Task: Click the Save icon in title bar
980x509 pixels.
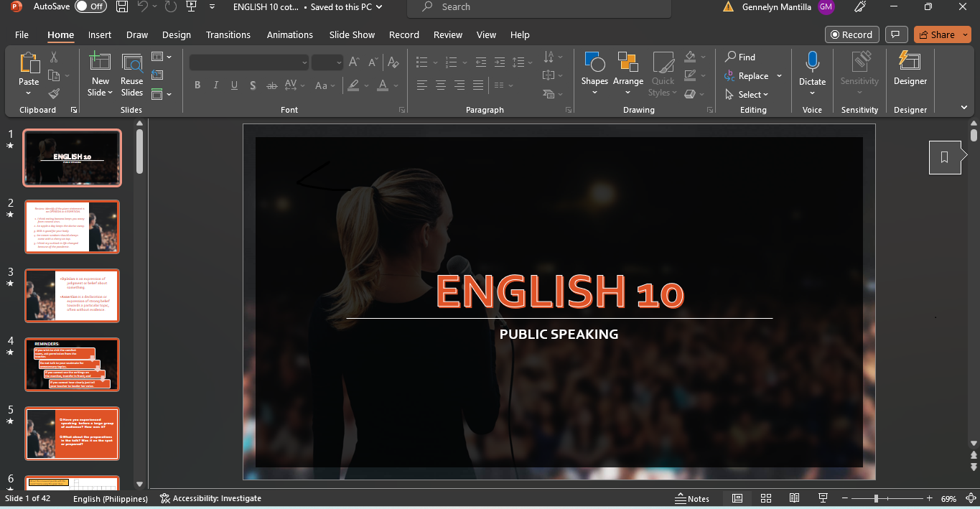Action: pyautogui.click(x=122, y=7)
